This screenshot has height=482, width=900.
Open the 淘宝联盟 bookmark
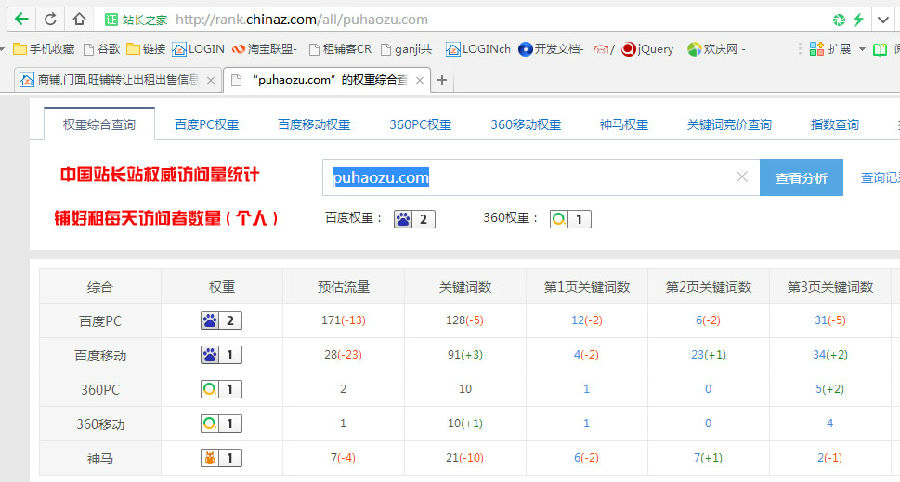[264, 49]
